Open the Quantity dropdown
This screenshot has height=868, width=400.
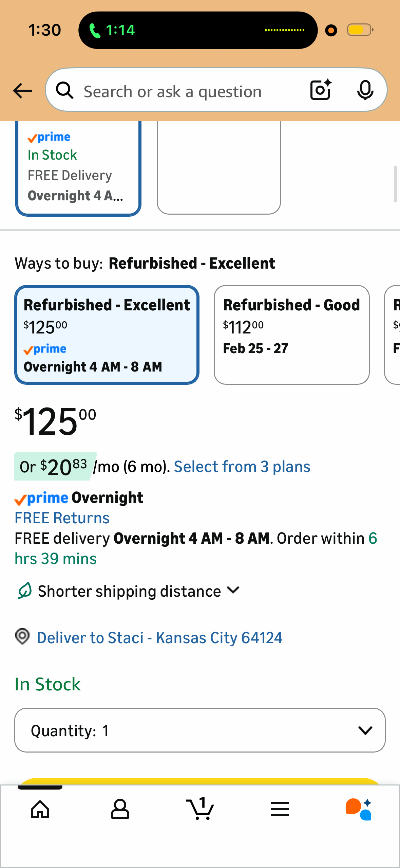(x=200, y=730)
